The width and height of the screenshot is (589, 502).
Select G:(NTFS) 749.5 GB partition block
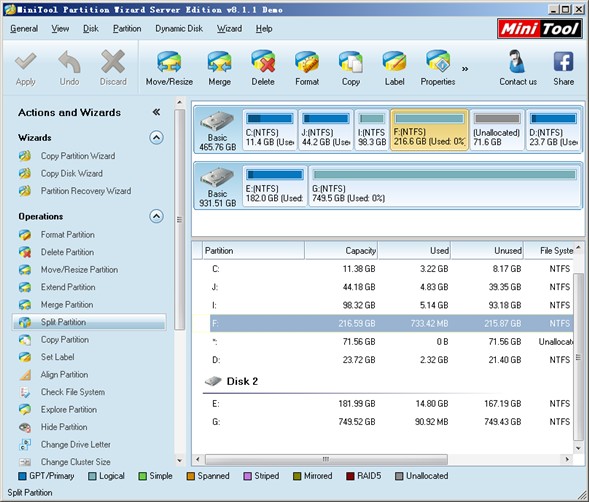[444, 186]
